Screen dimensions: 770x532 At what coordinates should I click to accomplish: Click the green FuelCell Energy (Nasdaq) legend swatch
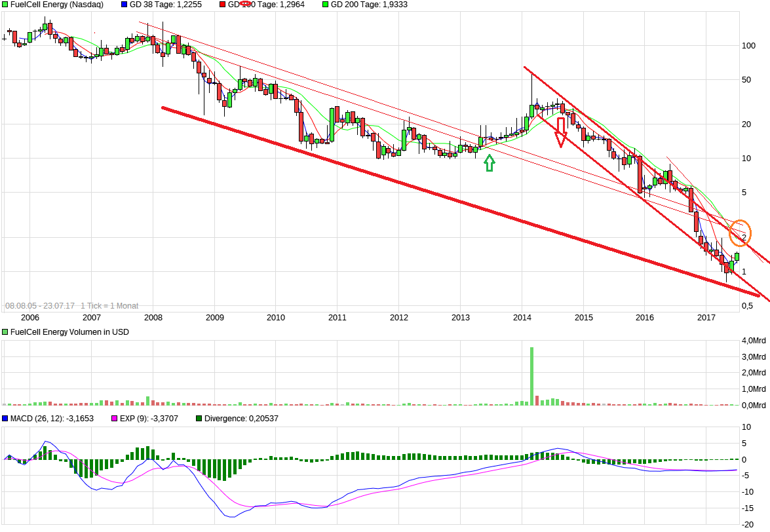(x=5, y=5)
